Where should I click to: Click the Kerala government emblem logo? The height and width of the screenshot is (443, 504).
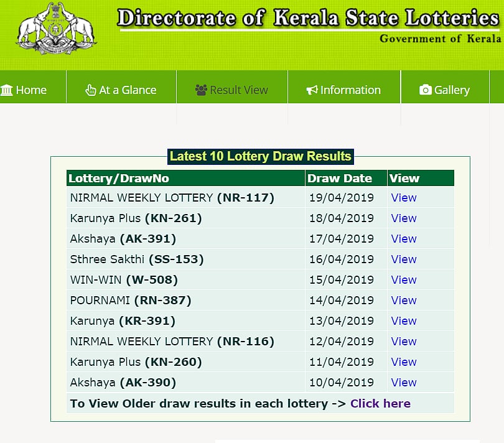[x=57, y=29]
